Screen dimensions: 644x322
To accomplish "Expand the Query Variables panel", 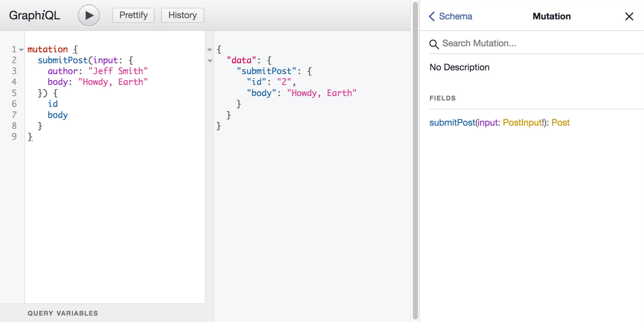I will (63, 313).
